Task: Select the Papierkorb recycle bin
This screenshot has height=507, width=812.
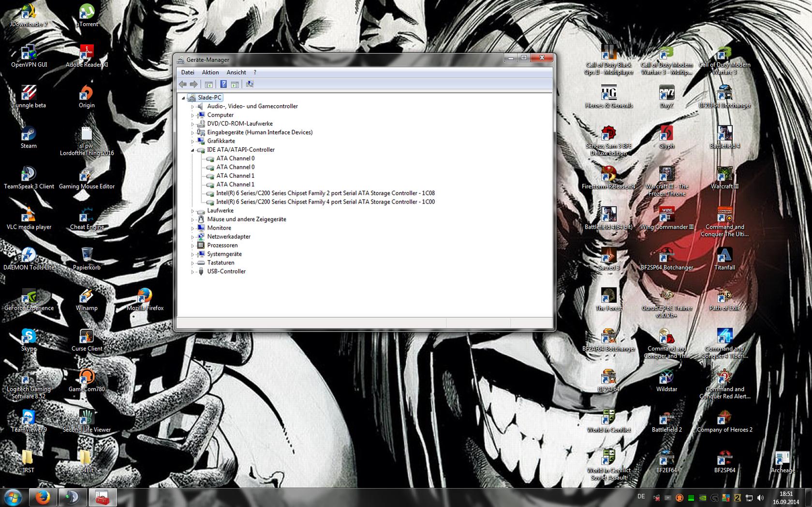Action: (87, 259)
